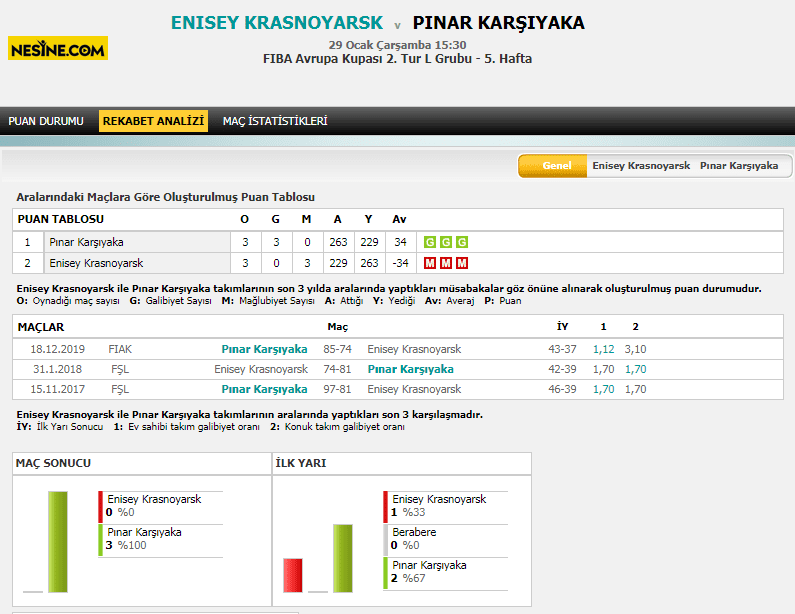Click the 15.11.2017 match date
Viewport: 795px width, 614px height.
(x=57, y=389)
